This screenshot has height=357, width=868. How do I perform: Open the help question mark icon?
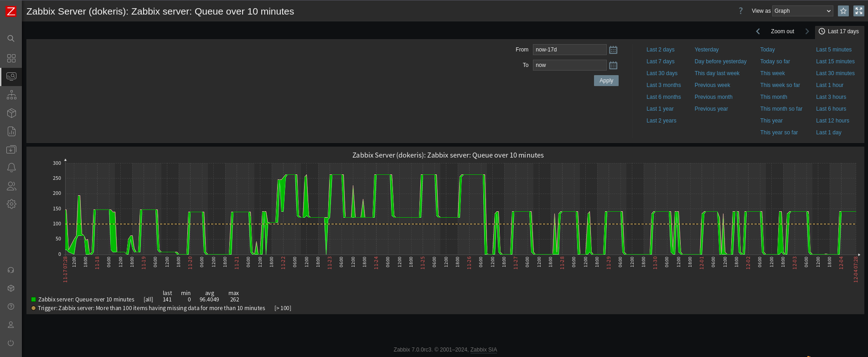coord(741,11)
